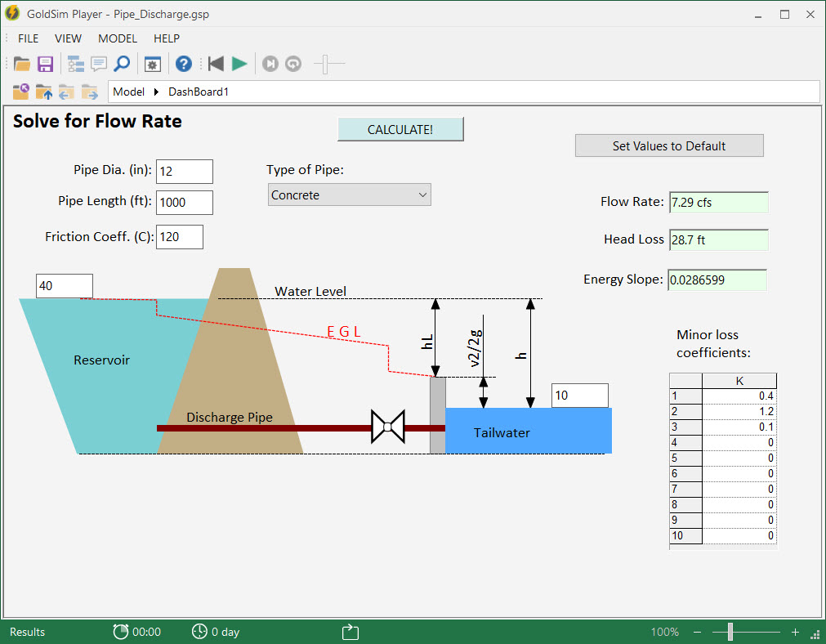The height and width of the screenshot is (644, 826).
Task: Zoom out with minus button
Action: (698, 632)
